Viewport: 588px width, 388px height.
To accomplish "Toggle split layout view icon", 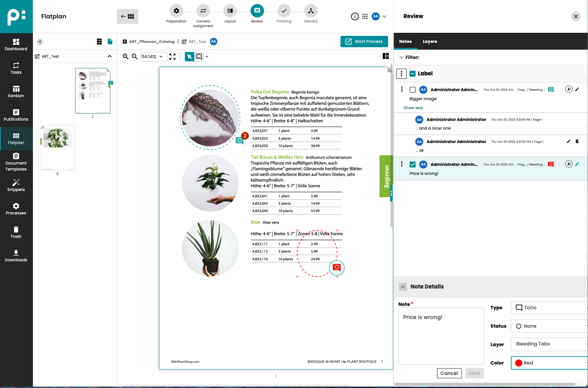I will [386, 56].
